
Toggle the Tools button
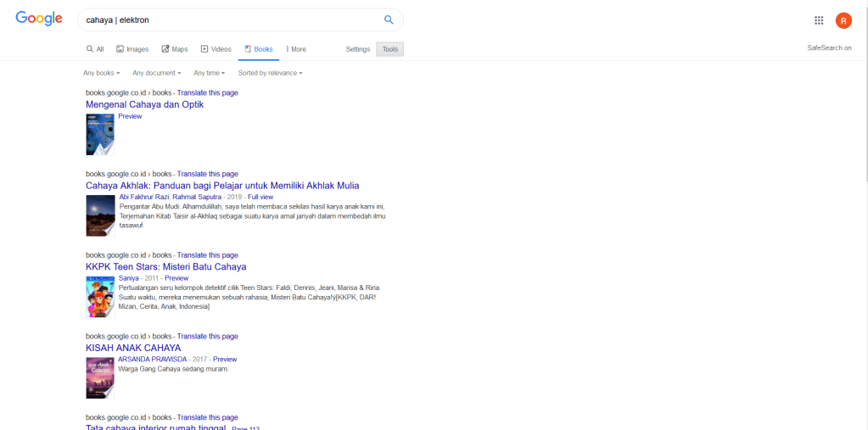click(x=389, y=49)
